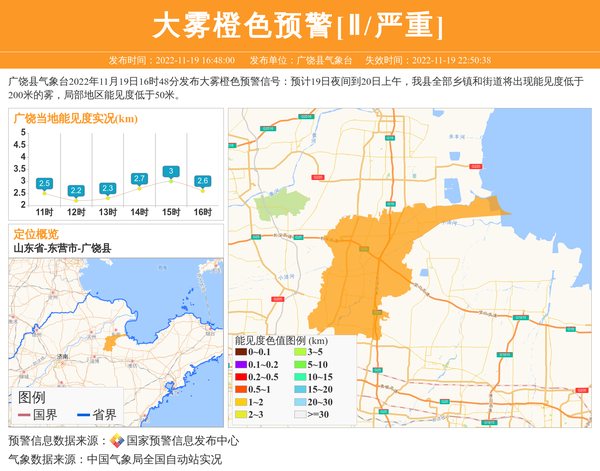
Task: Click the red 国界 legend line
Action: click(x=23, y=415)
